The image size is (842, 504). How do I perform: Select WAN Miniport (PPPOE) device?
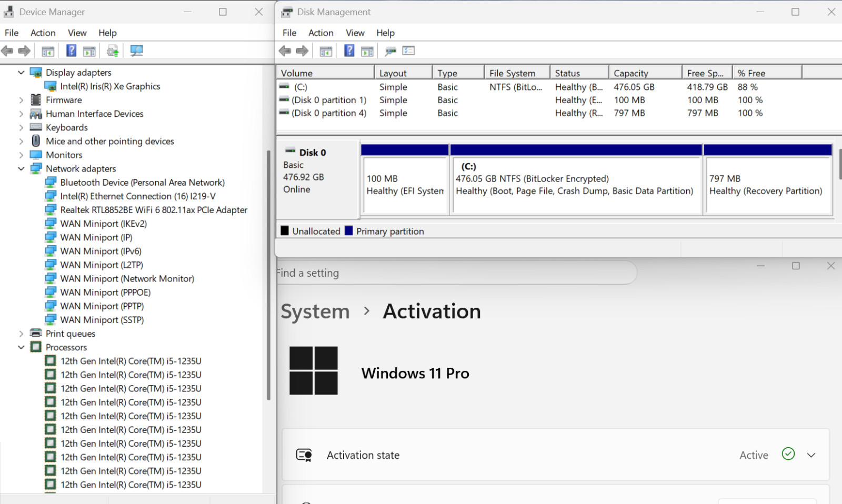click(105, 293)
